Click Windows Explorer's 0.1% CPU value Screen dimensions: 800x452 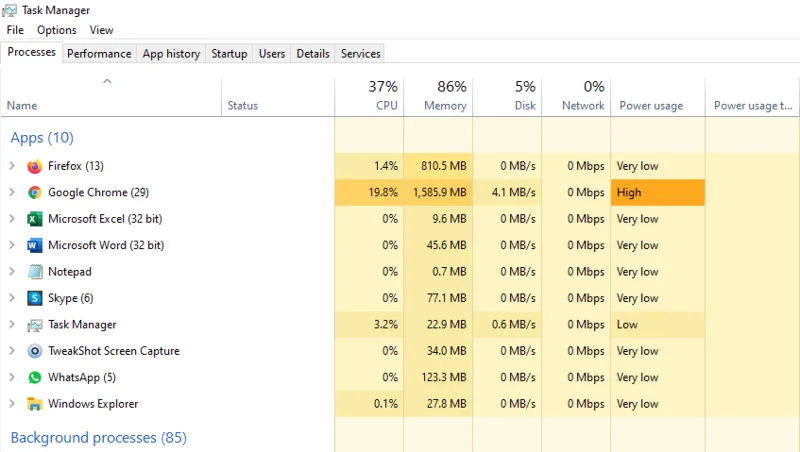(386, 404)
